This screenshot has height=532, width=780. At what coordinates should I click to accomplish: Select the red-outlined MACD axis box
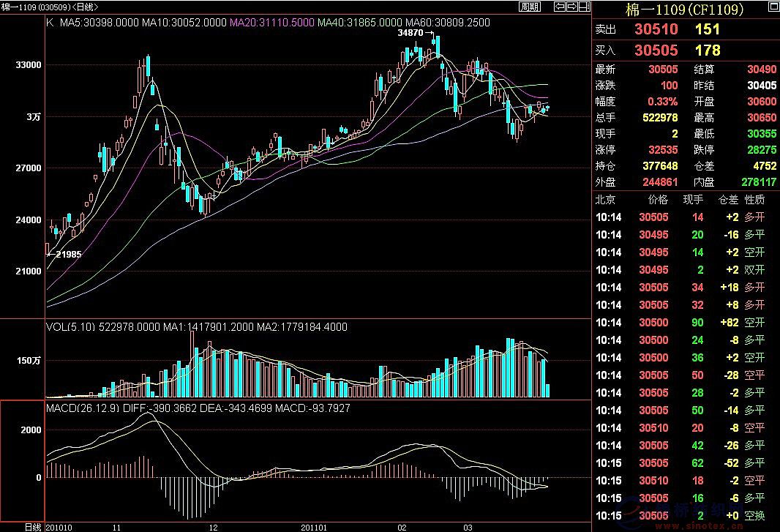pyautogui.click(x=22, y=461)
